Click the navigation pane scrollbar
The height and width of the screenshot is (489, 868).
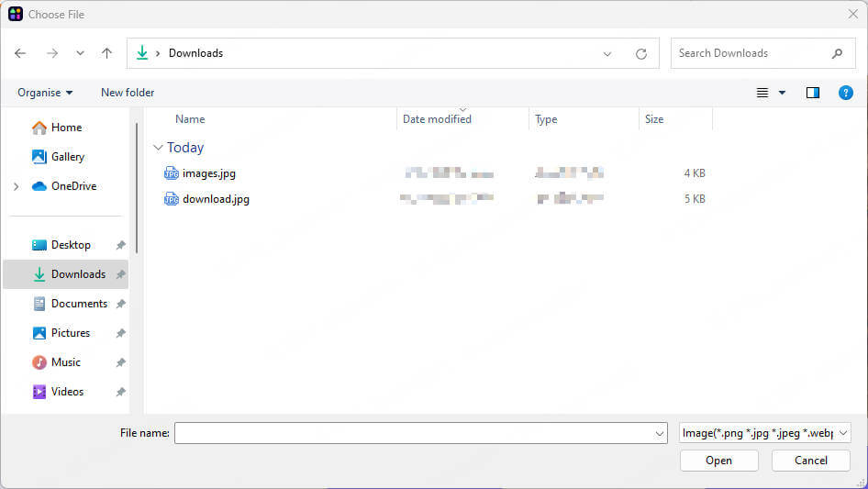coord(137,188)
